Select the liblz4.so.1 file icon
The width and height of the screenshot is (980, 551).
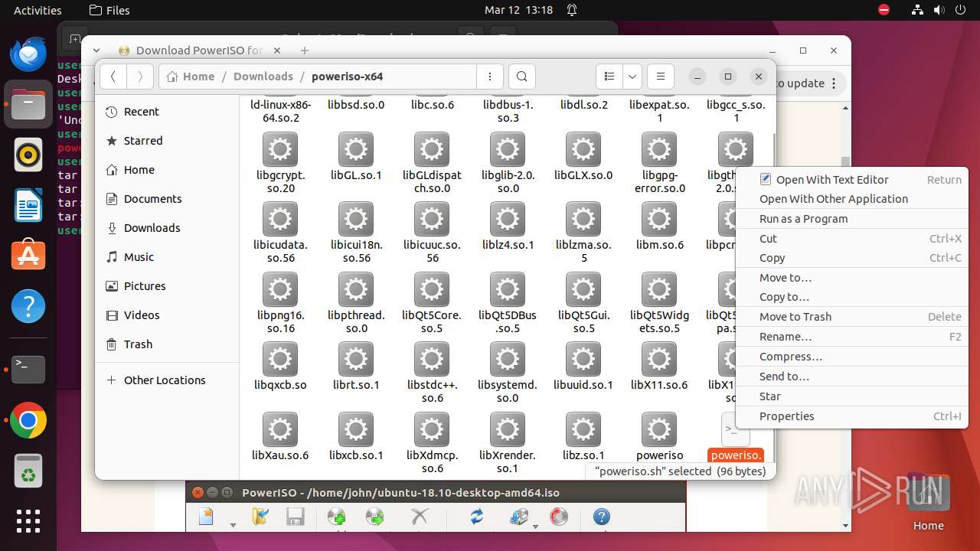508,220
